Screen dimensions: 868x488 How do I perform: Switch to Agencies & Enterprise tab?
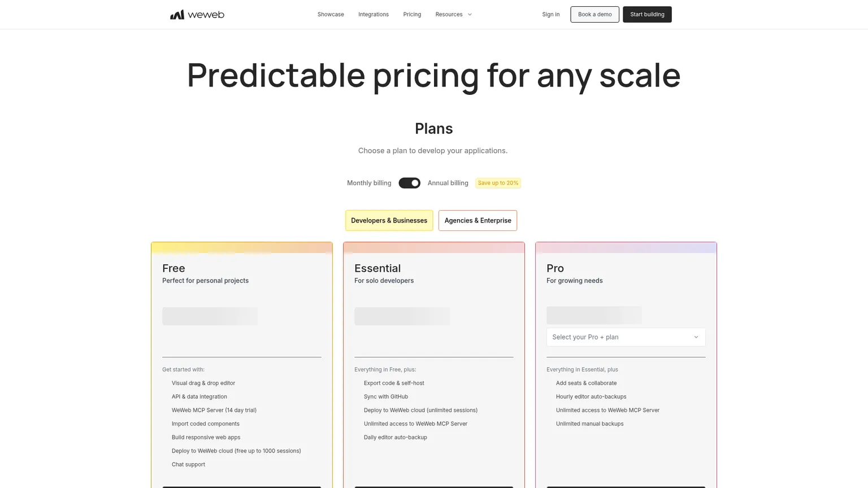coord(478,220)
